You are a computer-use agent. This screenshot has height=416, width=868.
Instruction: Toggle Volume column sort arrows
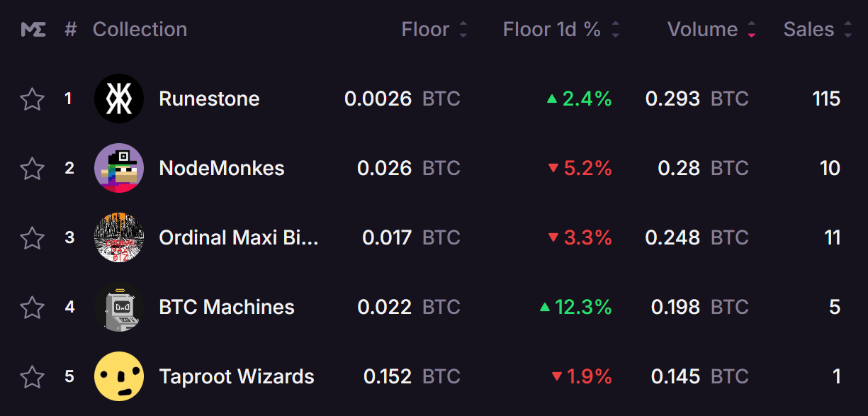pyautogui.click(x=752, y=30)
